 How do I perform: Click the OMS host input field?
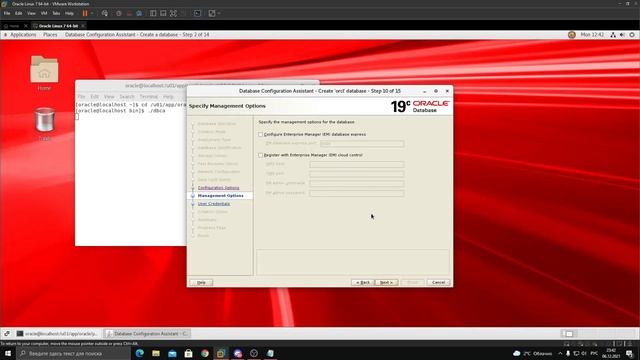tap(357, 164)
